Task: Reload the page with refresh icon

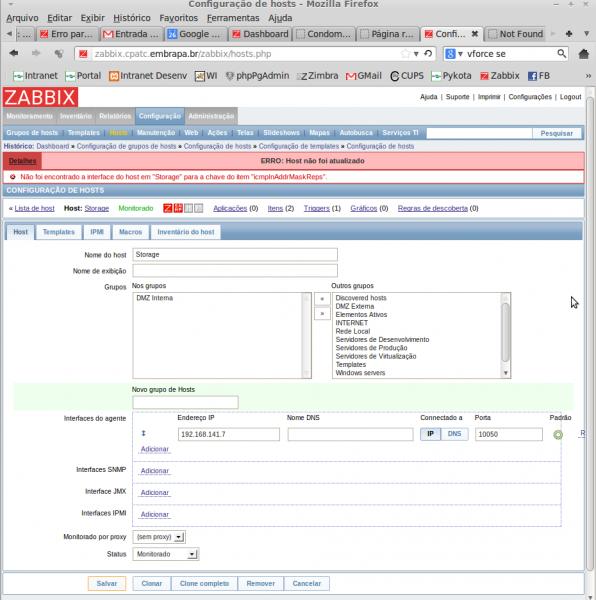Action: 428,54
